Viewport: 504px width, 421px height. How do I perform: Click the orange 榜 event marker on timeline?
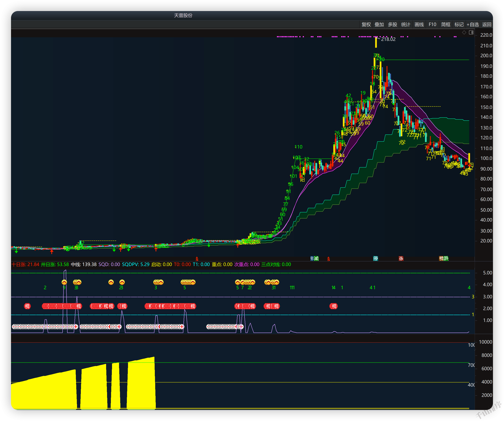[x=441, y=258]
